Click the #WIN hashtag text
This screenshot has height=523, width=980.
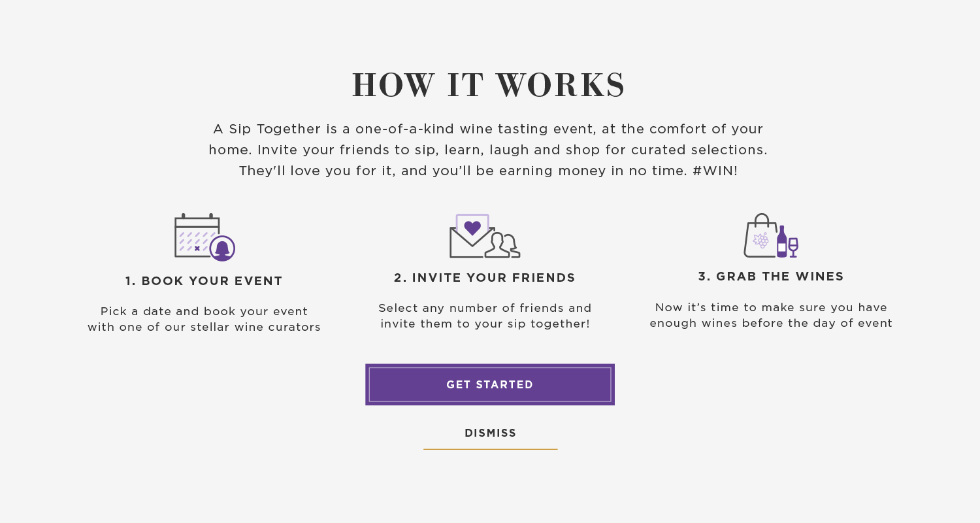point(715,171)
